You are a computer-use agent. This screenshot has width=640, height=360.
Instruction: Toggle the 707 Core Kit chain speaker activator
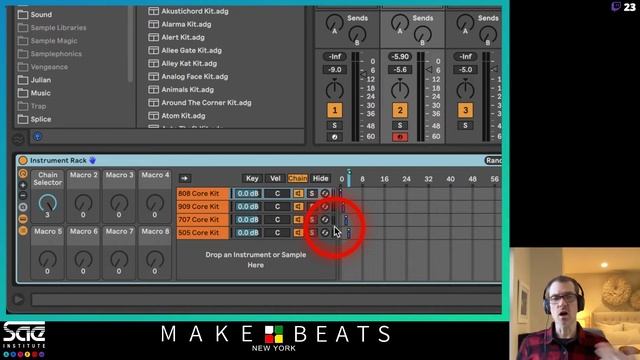[298, 220]
